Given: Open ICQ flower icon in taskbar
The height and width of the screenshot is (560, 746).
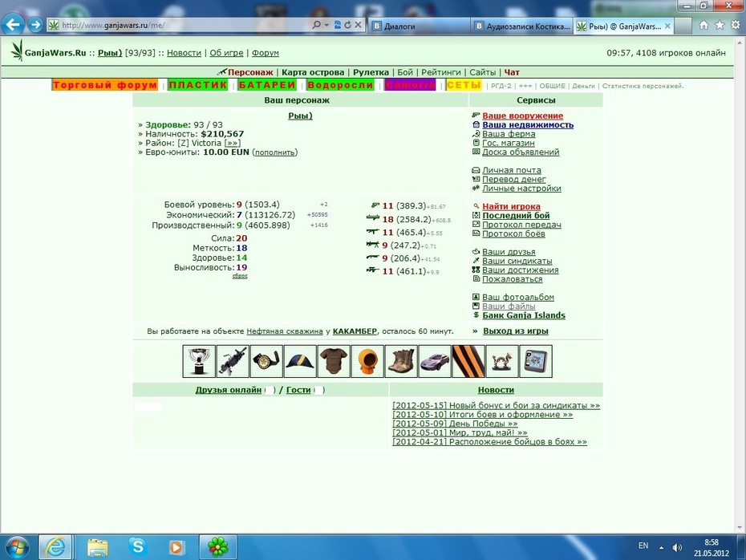Looking at the screenshot, I should [x=218, y=546].
